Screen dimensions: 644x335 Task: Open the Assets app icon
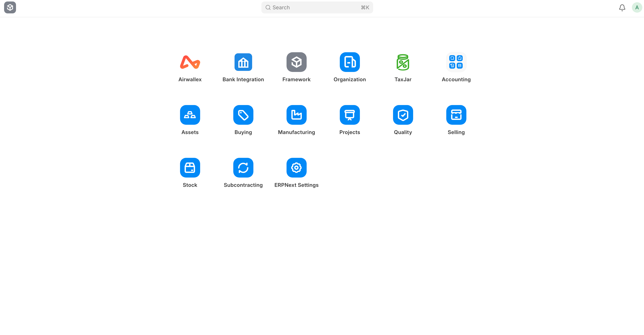190,115
